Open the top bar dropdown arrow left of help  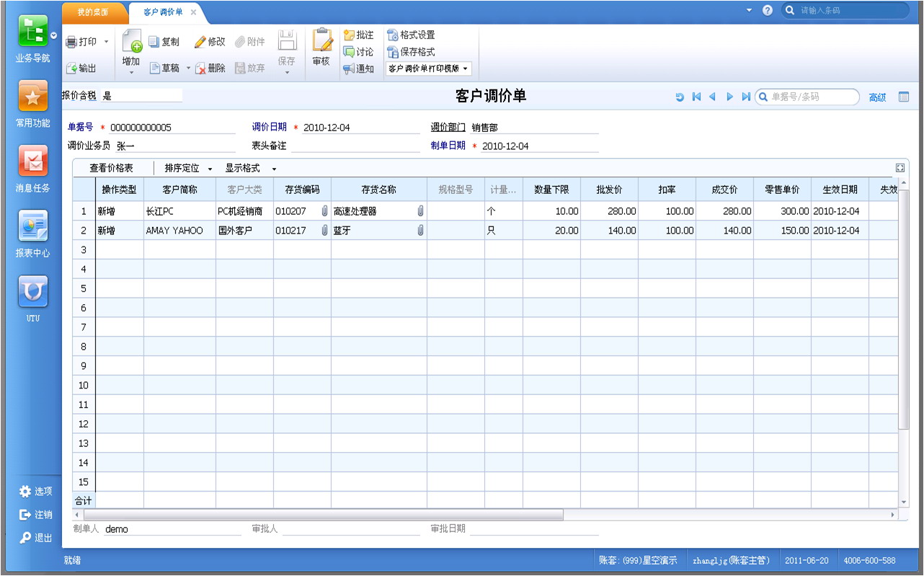coord(749,10)
